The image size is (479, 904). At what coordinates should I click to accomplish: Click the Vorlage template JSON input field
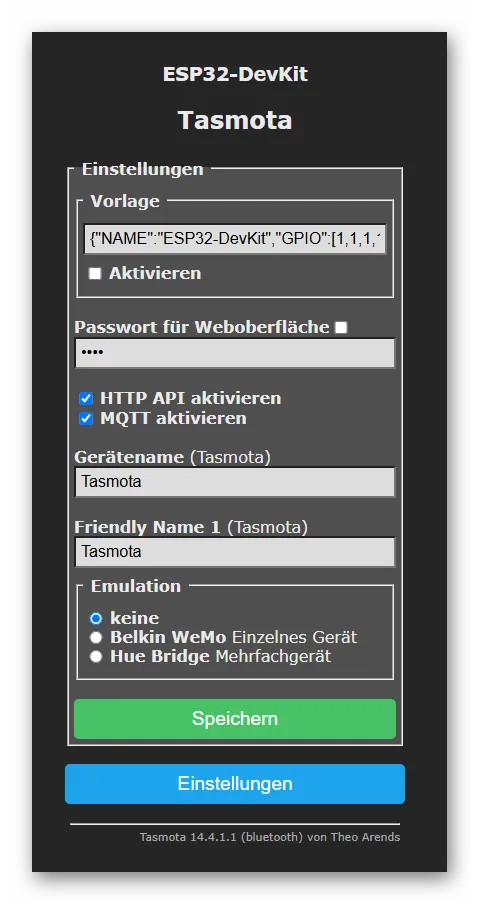235,239
